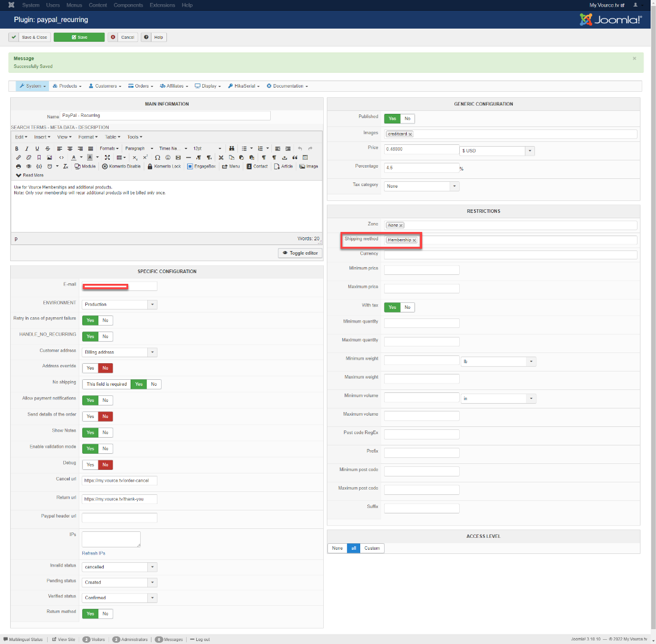Open the Customers menu
Screen dimensions: 656x644
tap(105, 86)
